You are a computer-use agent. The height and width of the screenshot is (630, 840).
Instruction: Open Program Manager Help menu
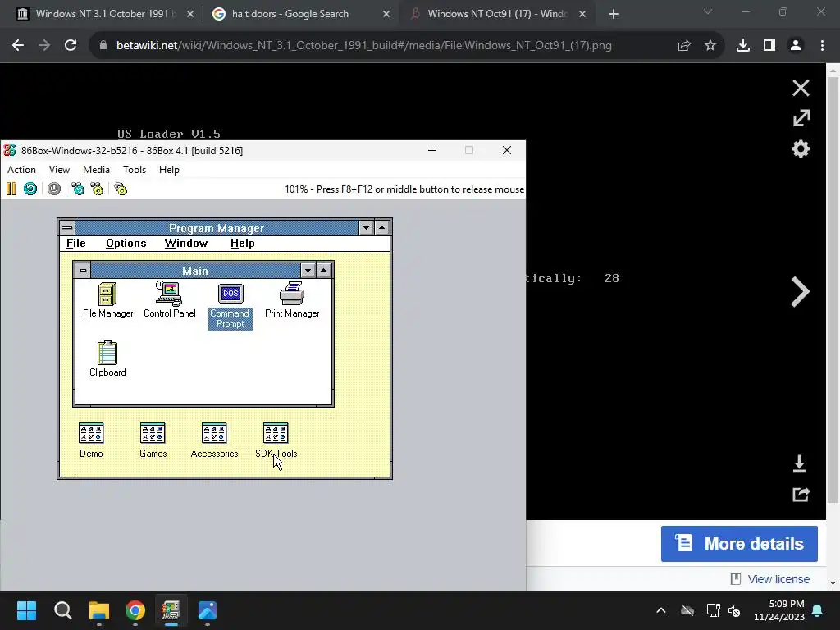(x=242, y=243)
